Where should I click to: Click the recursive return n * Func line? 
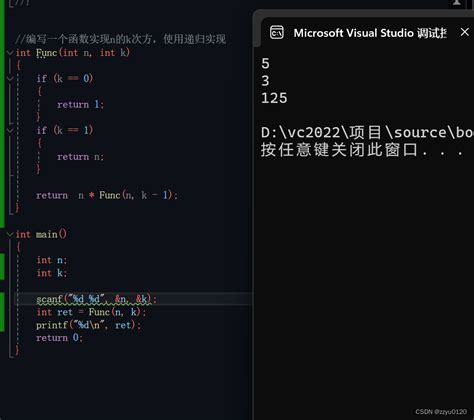click(x=107, y=195)
